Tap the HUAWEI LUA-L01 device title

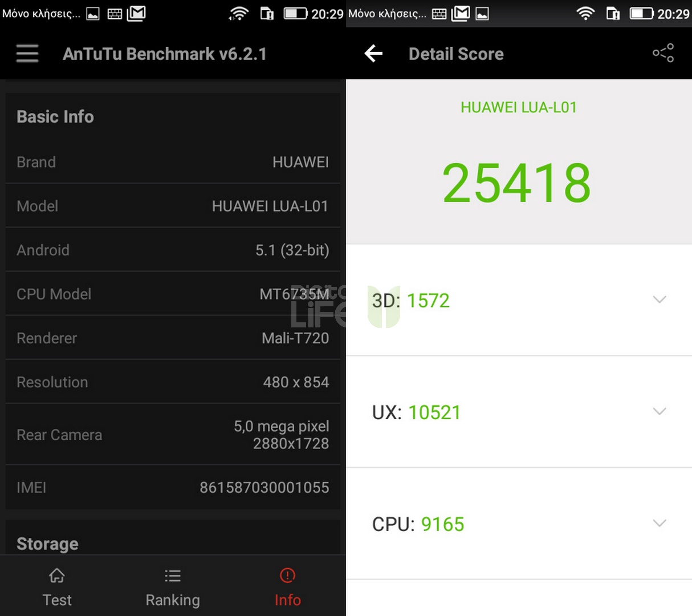(519, 107)
